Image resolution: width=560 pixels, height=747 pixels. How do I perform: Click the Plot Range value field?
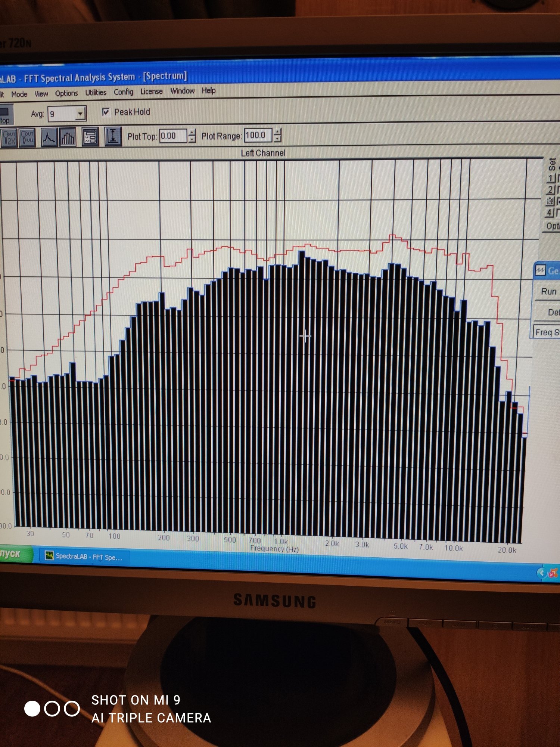258,135
